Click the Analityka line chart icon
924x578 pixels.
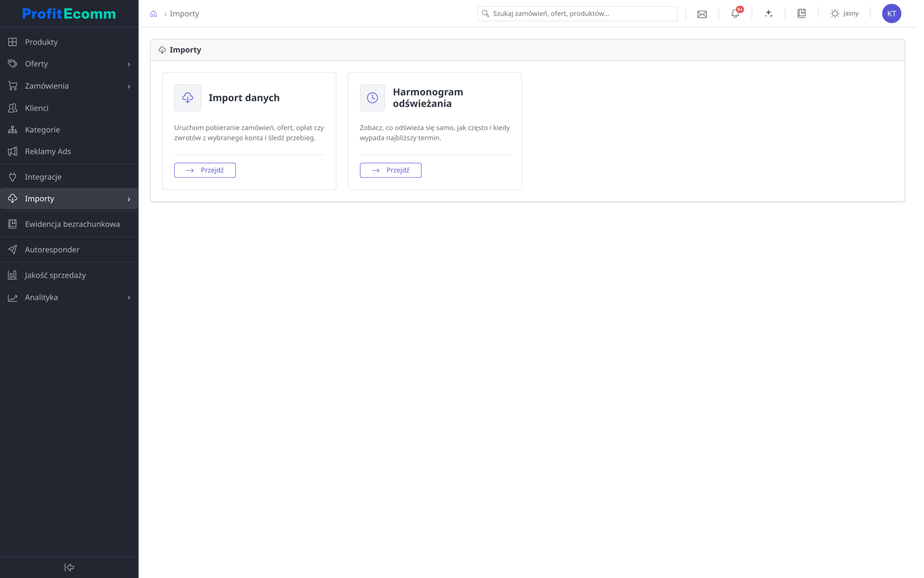13,297
